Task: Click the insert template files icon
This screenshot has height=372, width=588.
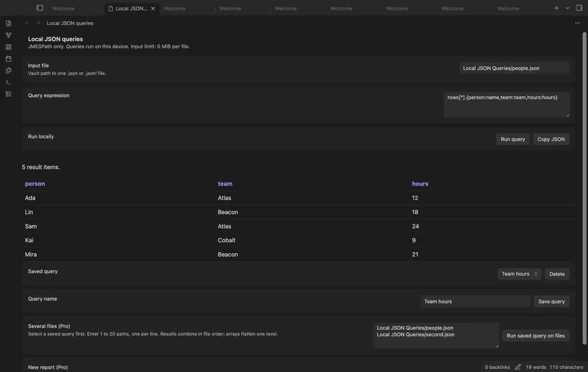Action: [x=8, y=70]
